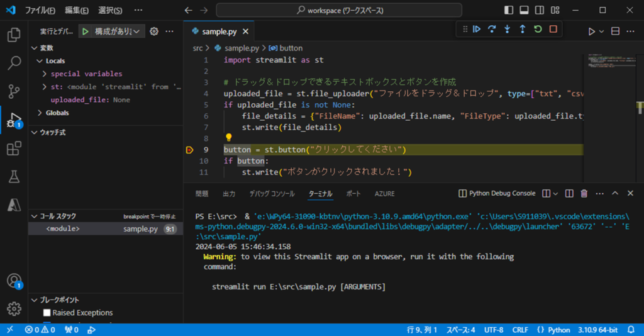Open the Explorer view in activity bar
This screenshot has width=644, height=336.
(14, 35)
